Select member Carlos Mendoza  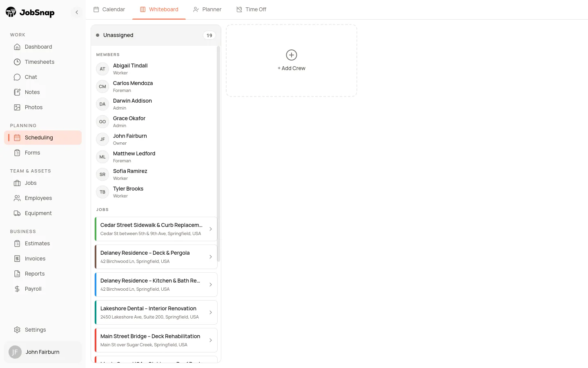click(x=155, y=86)
